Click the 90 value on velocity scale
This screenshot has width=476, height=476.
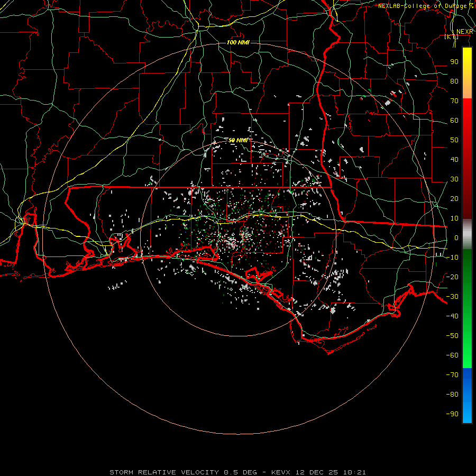click(x=454, y=62)
